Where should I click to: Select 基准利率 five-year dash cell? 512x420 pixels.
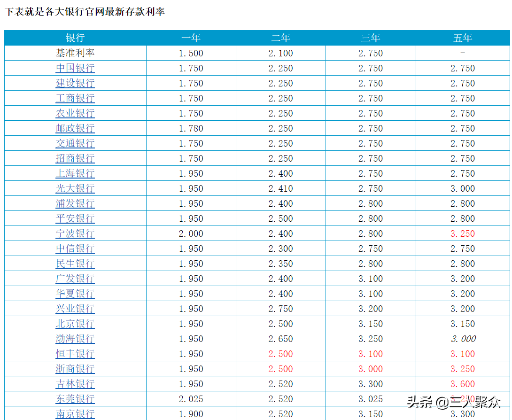[x=463, y=53]
